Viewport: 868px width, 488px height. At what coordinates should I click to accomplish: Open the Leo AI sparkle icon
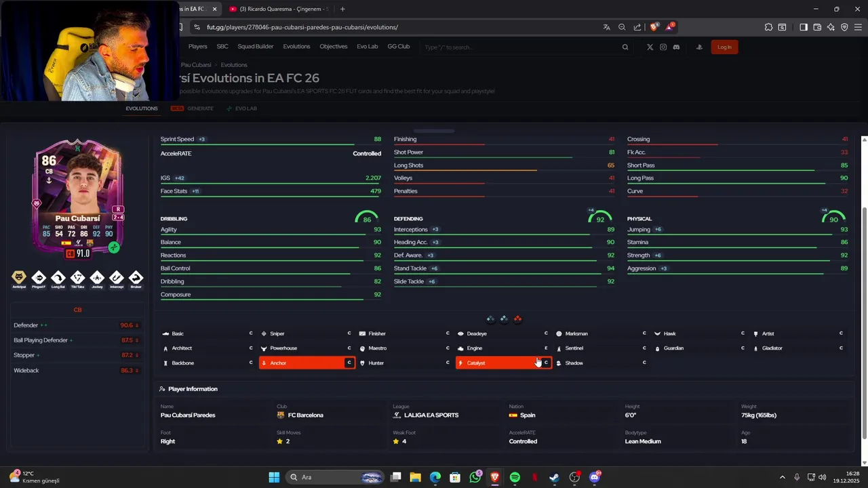coord(831,27)
